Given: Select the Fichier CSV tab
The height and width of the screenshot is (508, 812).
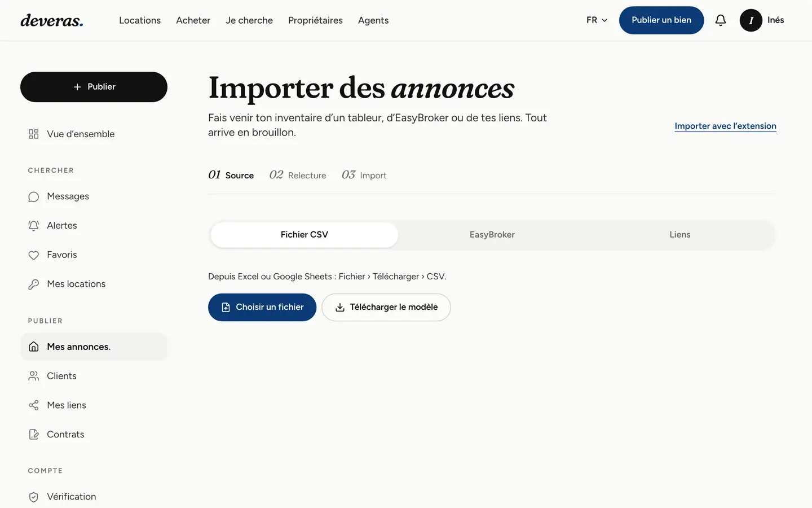Looking at the screenshot, I should pyautogui.click(x=304, y=235).
